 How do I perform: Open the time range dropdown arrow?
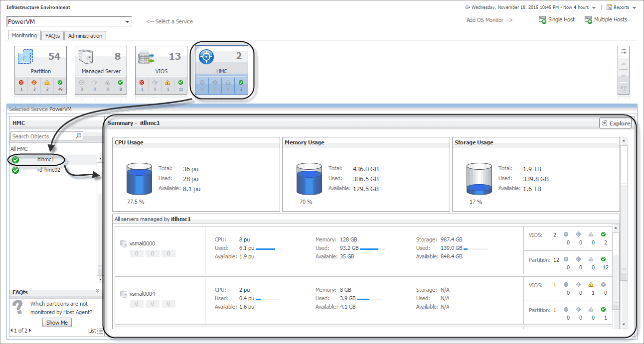point(594,8)
